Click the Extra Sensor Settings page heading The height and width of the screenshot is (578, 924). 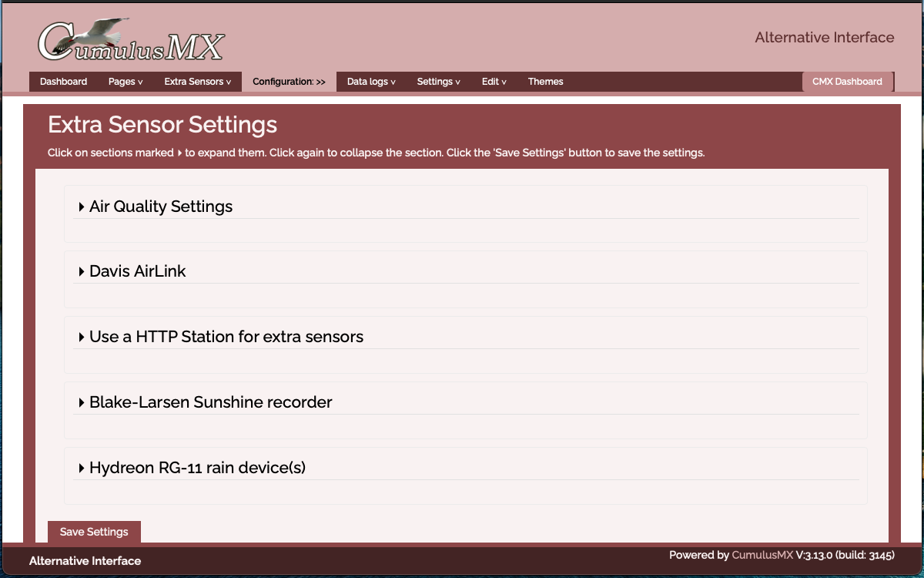(x=162, y=125)
